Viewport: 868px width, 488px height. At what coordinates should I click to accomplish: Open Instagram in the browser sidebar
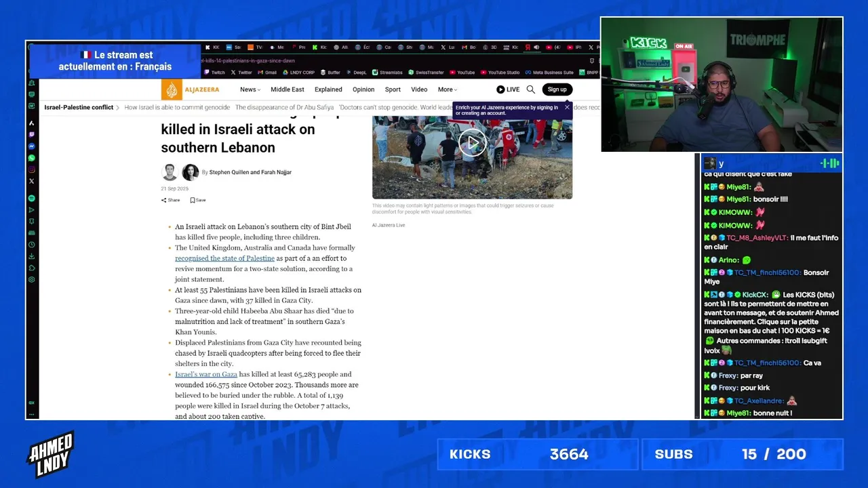click(32, 169)
